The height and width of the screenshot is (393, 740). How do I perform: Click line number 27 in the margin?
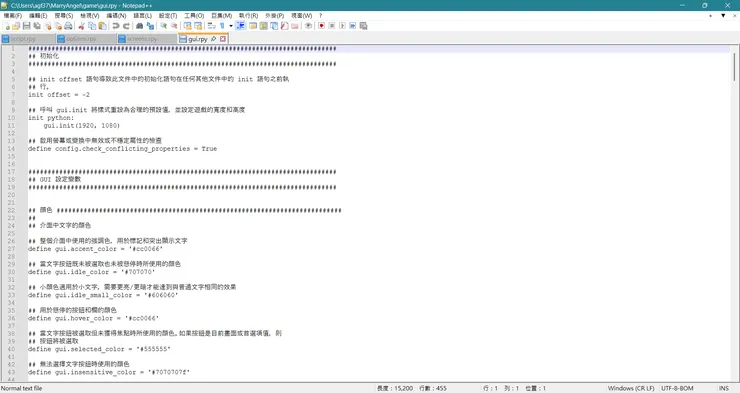coord(11,249)
